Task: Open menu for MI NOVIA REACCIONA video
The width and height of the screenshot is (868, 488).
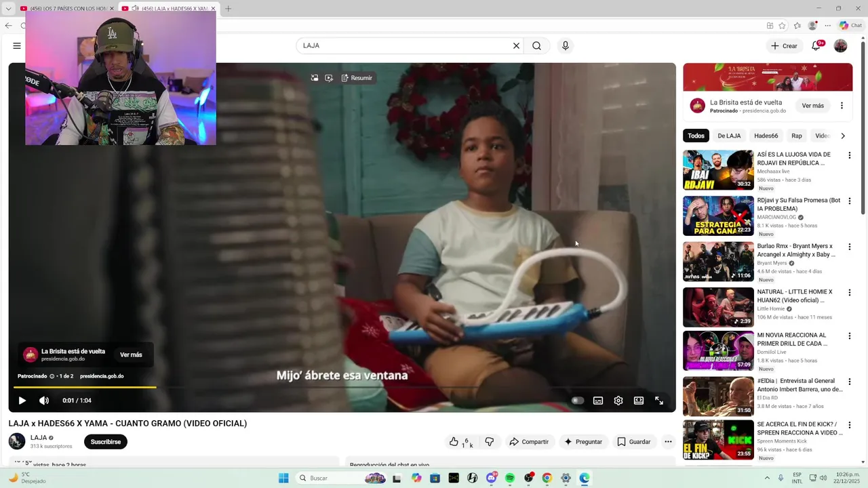Action: coord(849,336)
